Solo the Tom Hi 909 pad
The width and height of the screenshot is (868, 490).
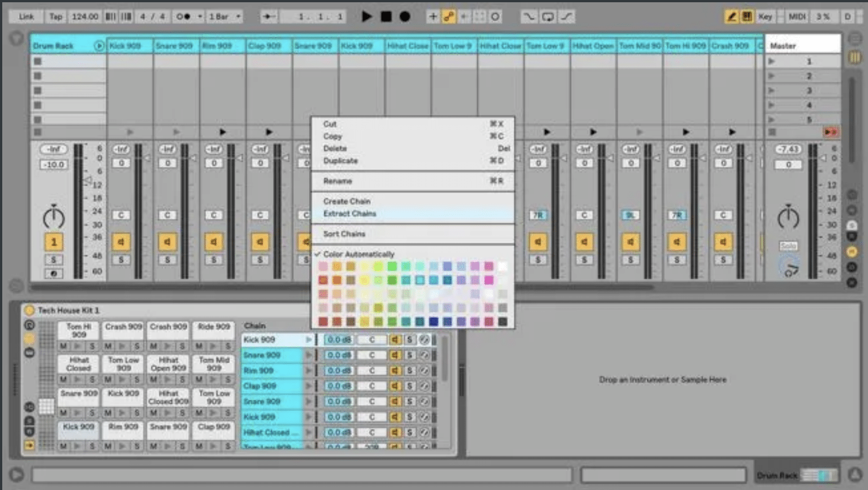pos(92,346)
